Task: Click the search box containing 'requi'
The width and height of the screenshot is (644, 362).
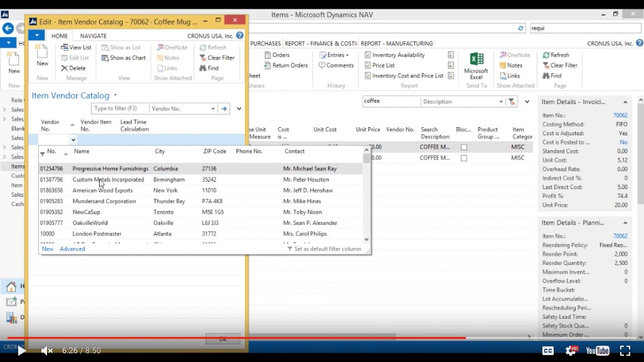Action: [x=585, y=28]
